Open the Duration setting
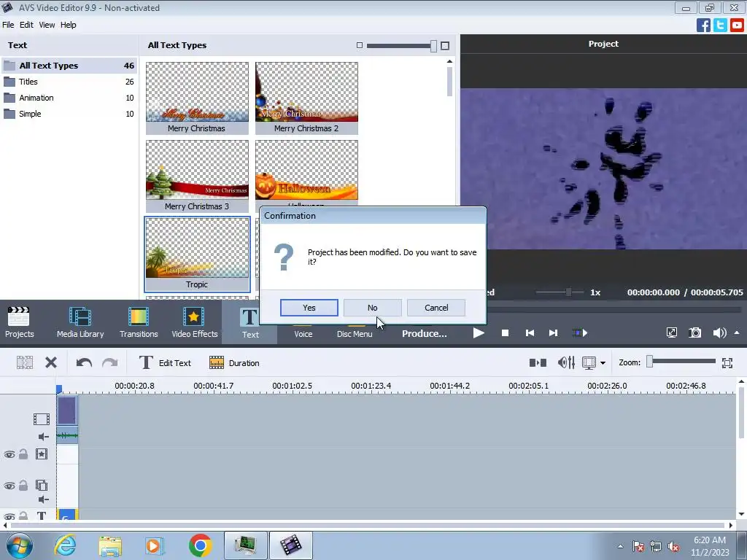 point(234,363)
